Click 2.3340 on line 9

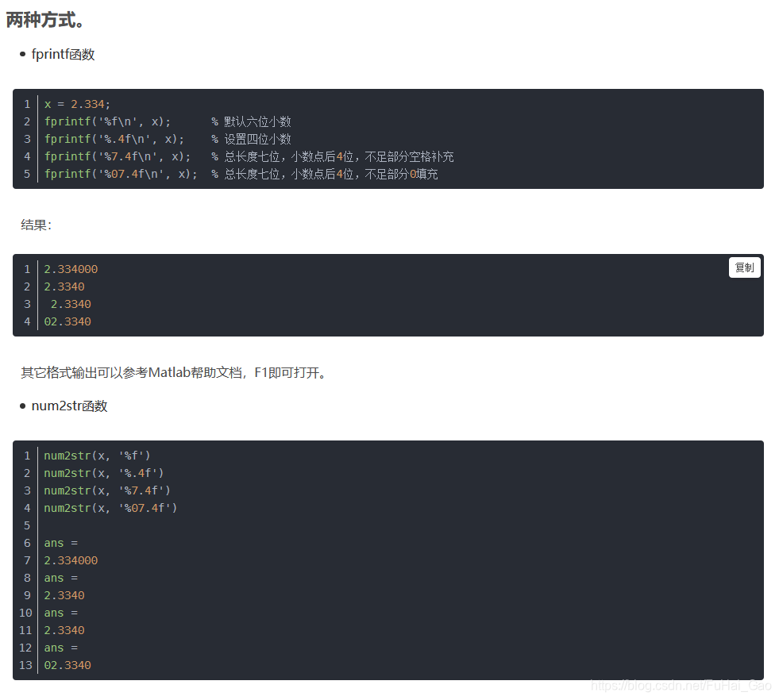[x=64, y=594]
